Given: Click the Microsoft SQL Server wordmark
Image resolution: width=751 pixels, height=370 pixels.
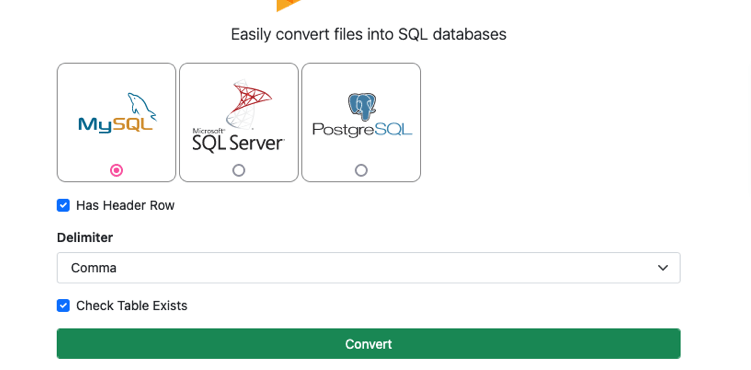Looking at the screenshot, I should click(x=238, y=141).
